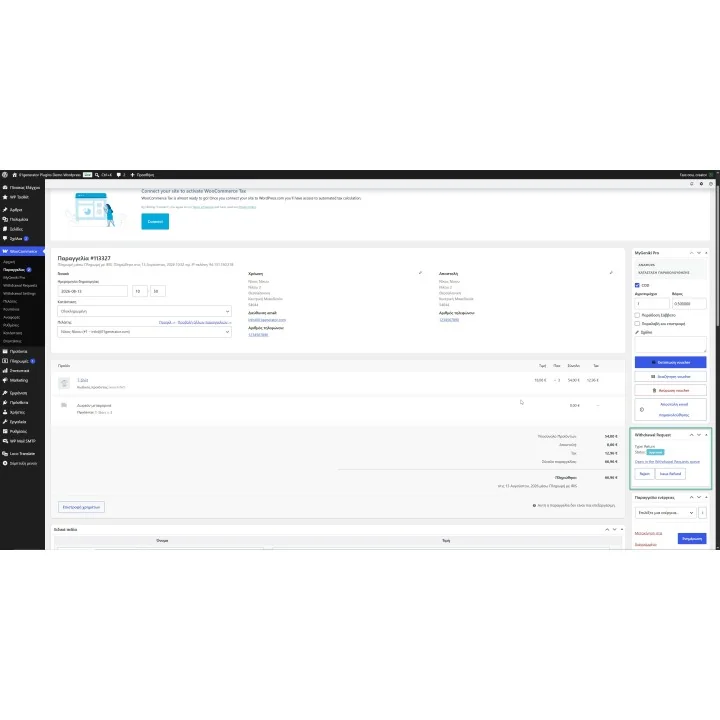
Task: Edit shipping address with pencil icon
Action: 611,273
